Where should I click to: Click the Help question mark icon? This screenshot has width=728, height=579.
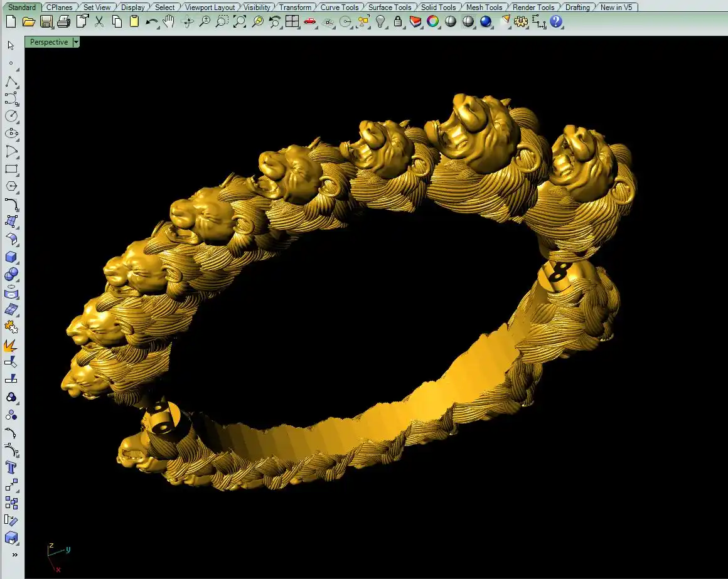click(556, 22)
